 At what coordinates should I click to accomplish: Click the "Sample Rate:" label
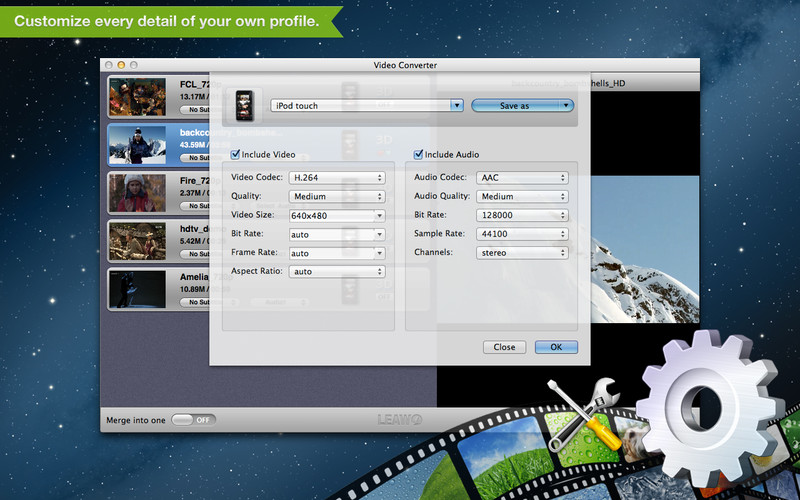439,233
